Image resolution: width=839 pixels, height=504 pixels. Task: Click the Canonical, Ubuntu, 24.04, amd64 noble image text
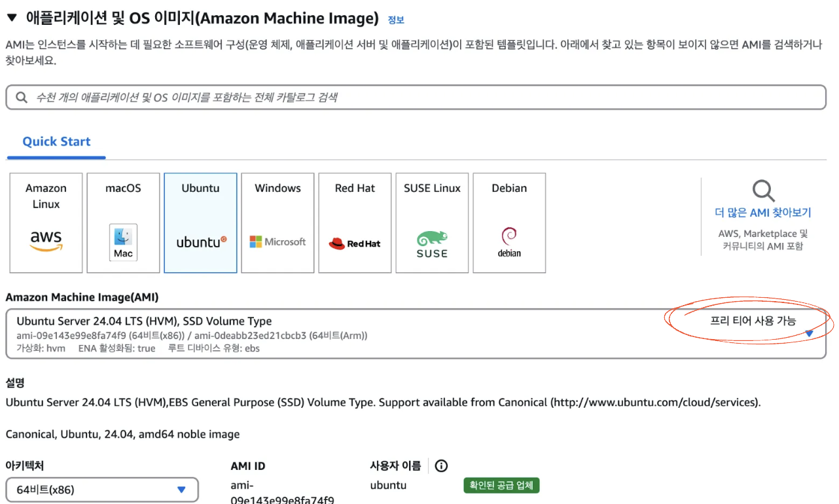click(x=122, y=434)
